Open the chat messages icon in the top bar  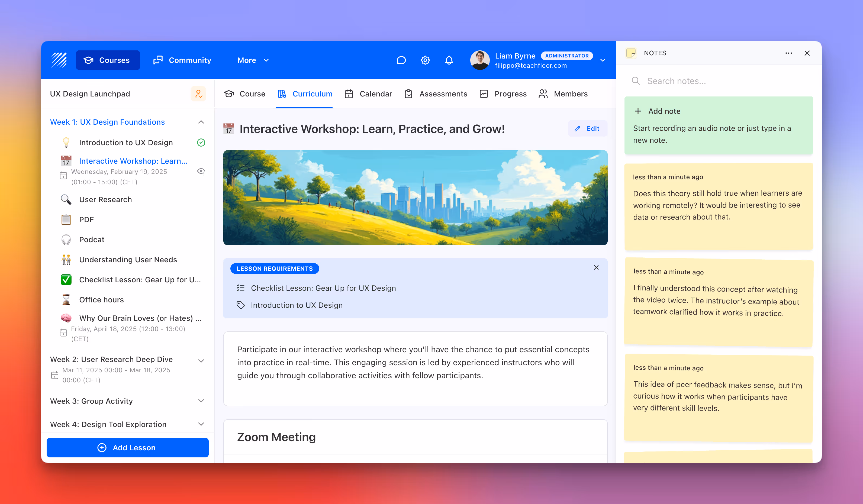click(x=401, y=60)
